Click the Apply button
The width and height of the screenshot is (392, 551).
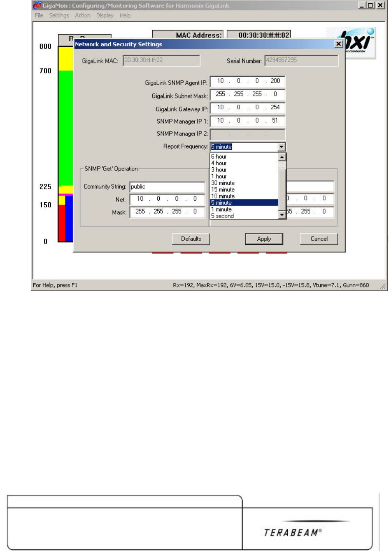264,239
